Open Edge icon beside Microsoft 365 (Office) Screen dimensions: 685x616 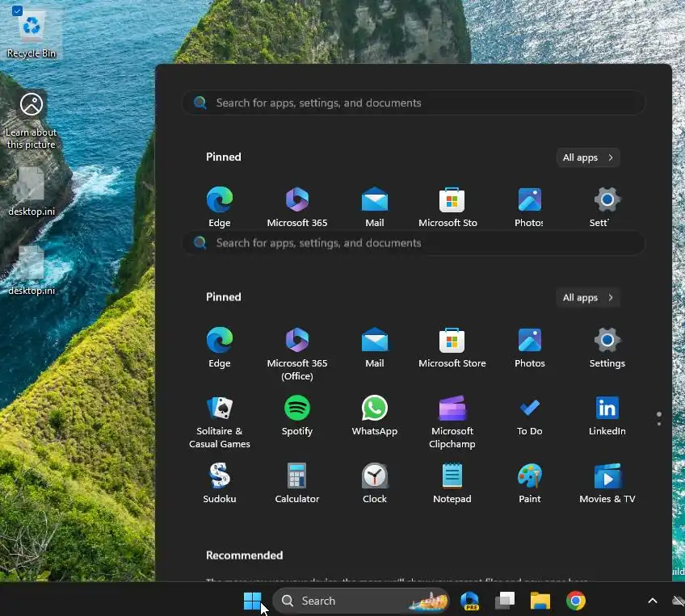pyautogui.click(x=219, y=347)
